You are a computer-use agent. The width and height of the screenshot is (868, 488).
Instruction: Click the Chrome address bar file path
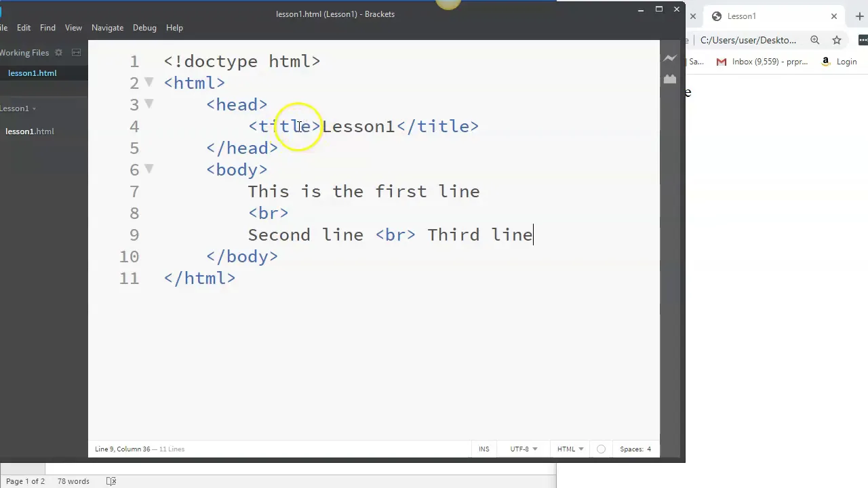click(748, 40)
